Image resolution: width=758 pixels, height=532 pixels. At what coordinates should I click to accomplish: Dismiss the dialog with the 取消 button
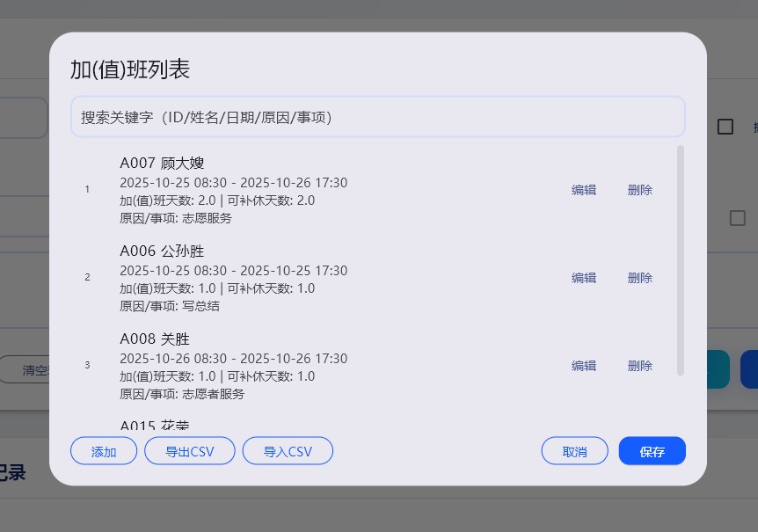(x=574, y=450)
